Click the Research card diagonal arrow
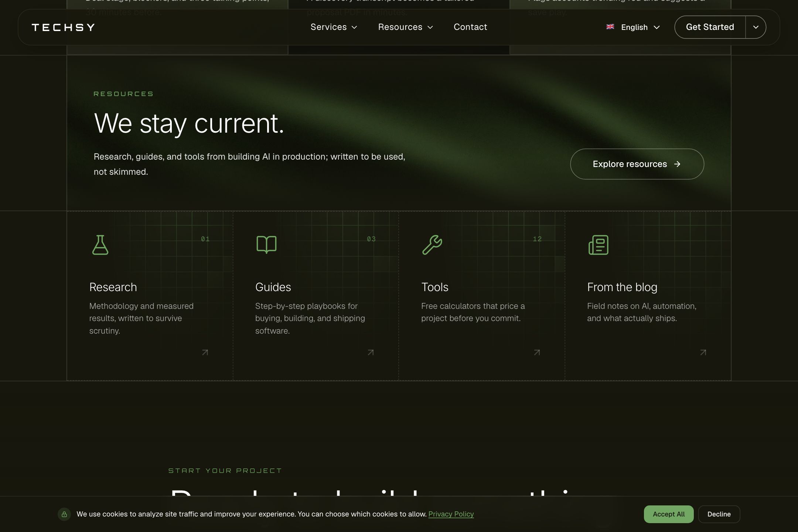Image resolution: width=798 pixels, height=532 pixels. (205, 352)
